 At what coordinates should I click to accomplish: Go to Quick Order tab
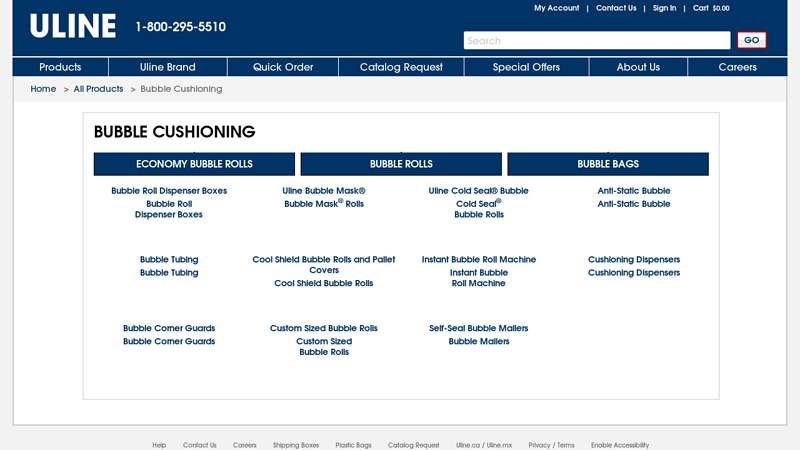click(x=283, y=67)
